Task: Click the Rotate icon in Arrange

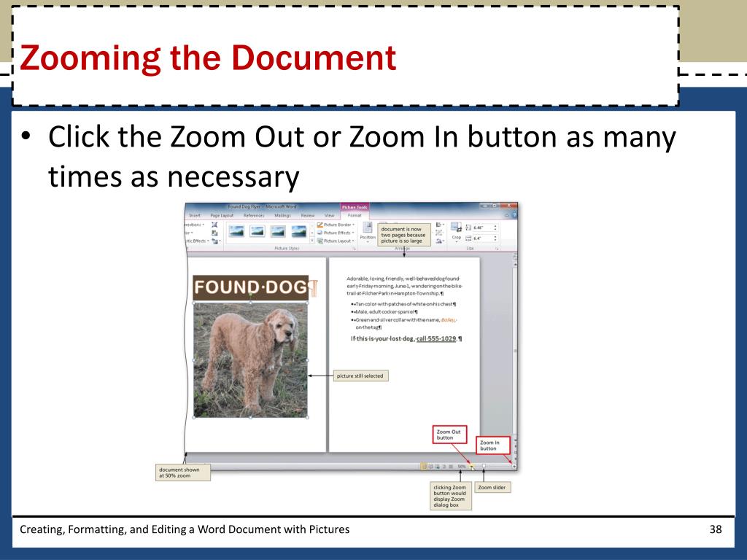Action: [440, 241]
